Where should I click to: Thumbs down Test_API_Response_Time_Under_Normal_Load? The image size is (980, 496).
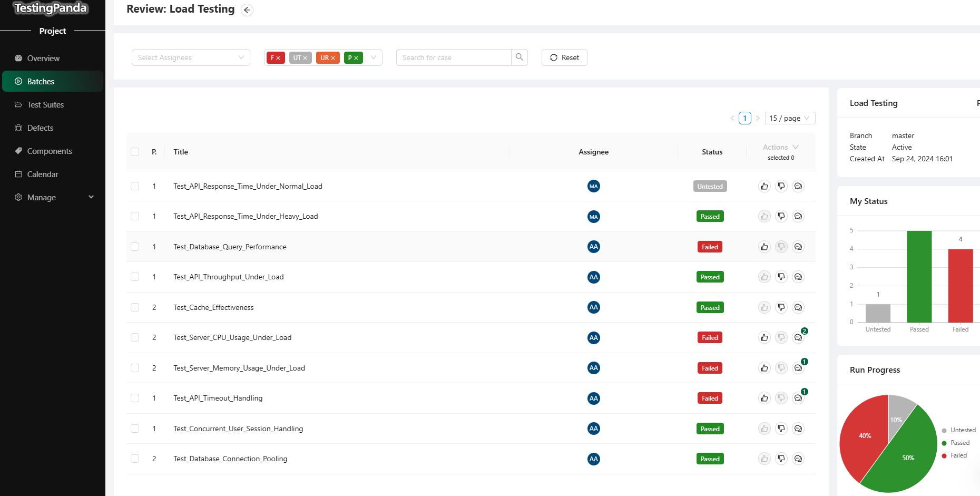coord(781,186)
